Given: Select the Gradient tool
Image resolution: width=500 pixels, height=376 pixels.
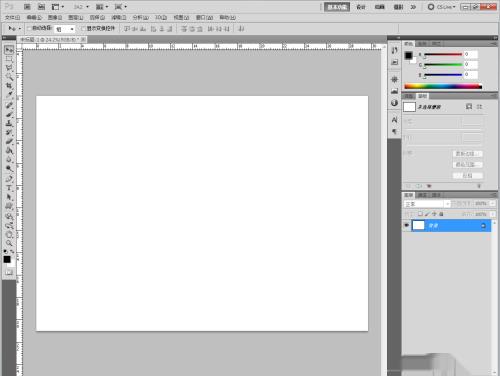Looking at the screenshot, I should (9, 150).
